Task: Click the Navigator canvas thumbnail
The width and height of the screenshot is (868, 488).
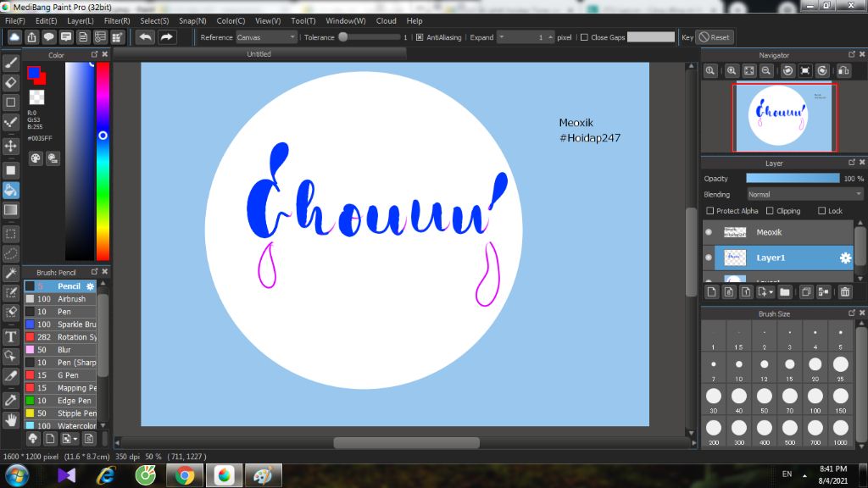Action: click(x=784, y=117)
